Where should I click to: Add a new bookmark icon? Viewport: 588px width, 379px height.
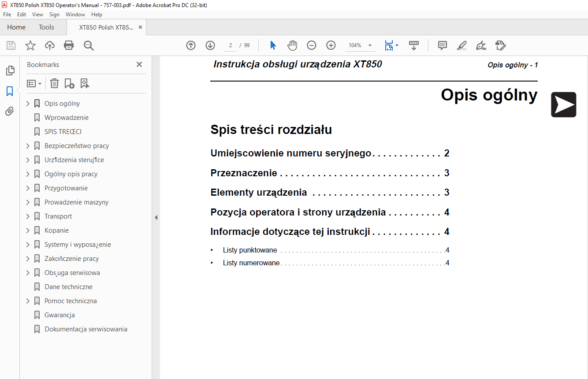(69, 83)
